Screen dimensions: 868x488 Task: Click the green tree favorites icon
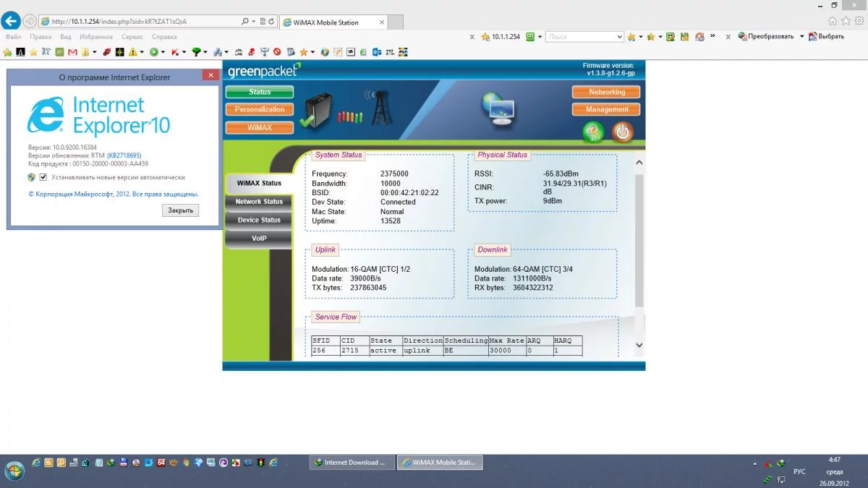point(196,52)
